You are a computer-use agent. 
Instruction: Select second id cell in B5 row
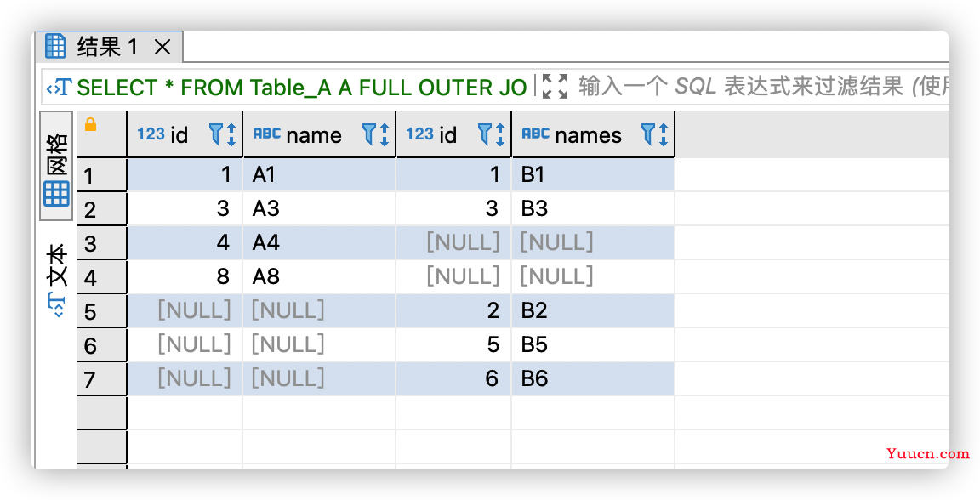[453, 344]
